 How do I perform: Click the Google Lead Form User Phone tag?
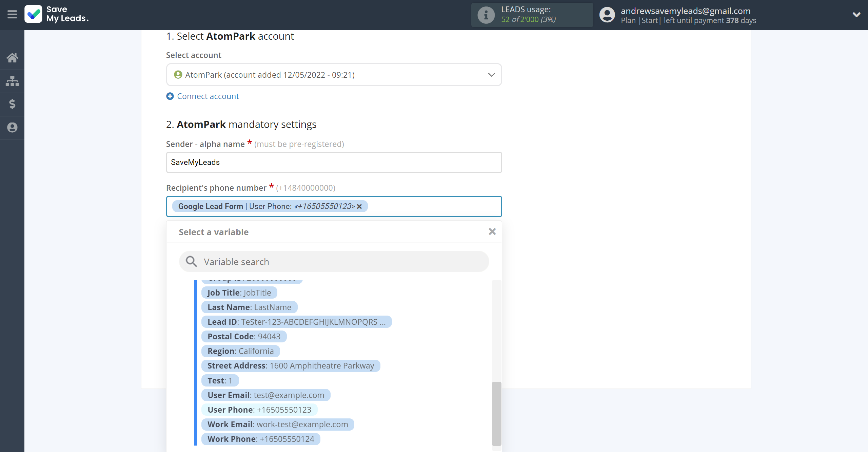coord(270,206)
